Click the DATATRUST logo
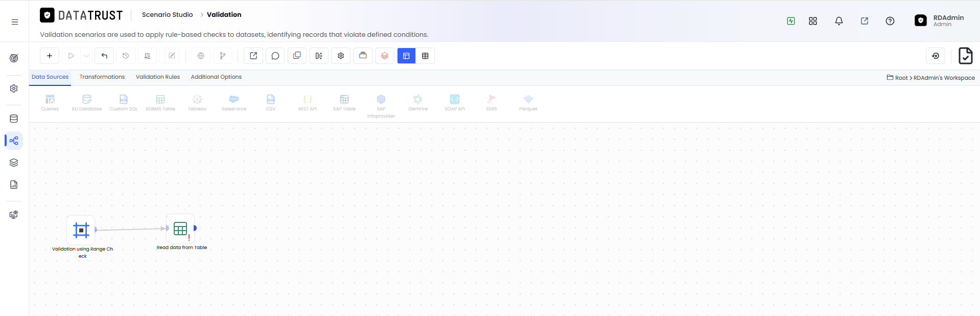Screen dimensions: 980x316 pyautogui.click(x=82, y=15)
